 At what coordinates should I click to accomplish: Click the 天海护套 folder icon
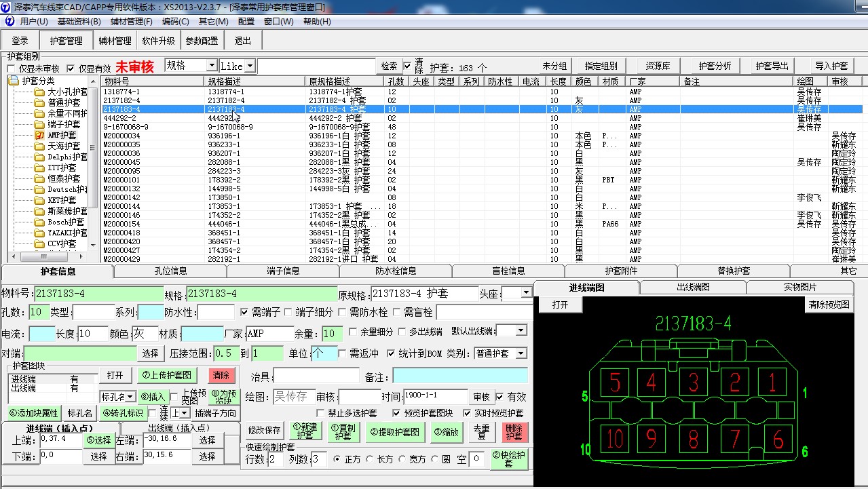[x=39, y=146]
